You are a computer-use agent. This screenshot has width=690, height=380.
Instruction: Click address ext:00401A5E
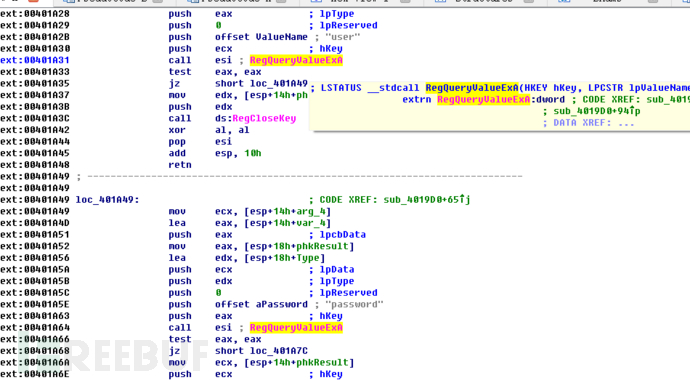coord(35,304)
